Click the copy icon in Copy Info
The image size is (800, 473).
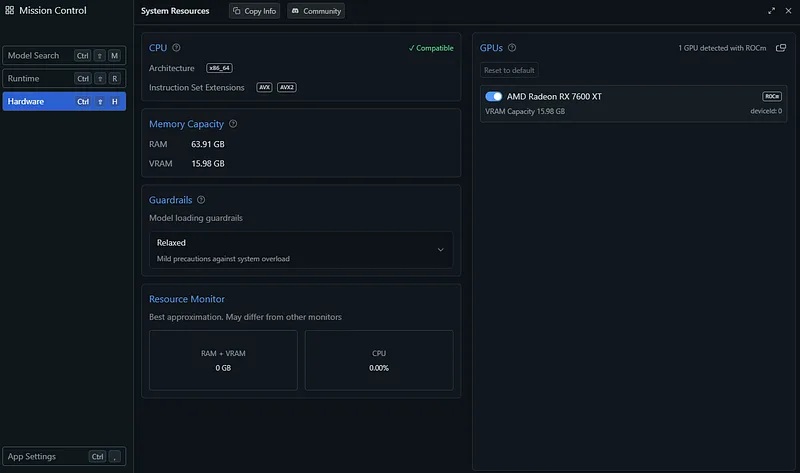click(237, 11)
